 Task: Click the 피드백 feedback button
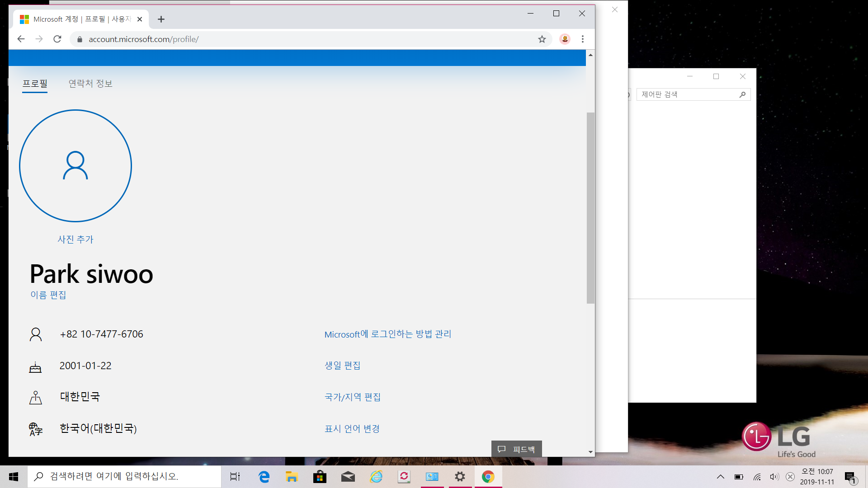click(x=516, y=449)
